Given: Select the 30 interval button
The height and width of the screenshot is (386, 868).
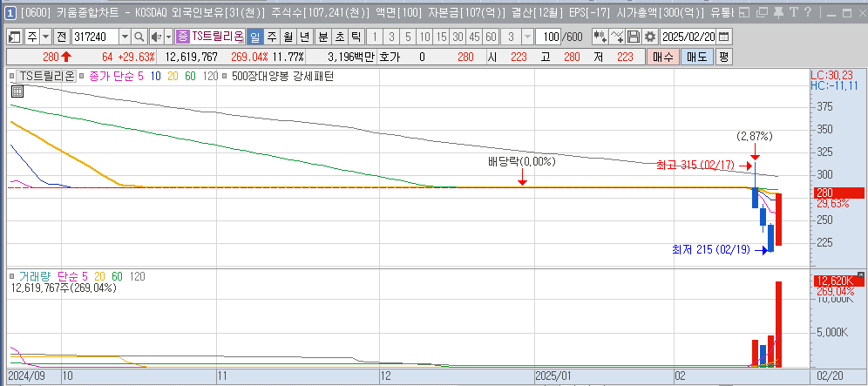Looking at the screenshot, I should click(458, 37).
